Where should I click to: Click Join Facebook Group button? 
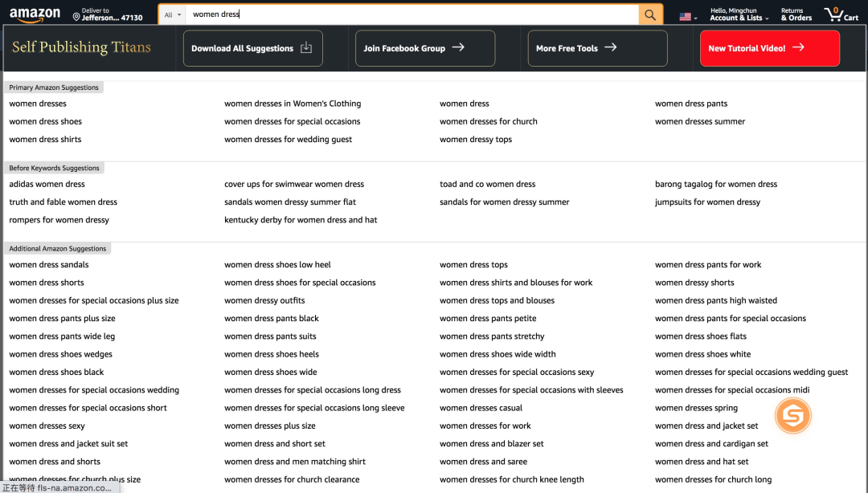[x=425, y=48]
